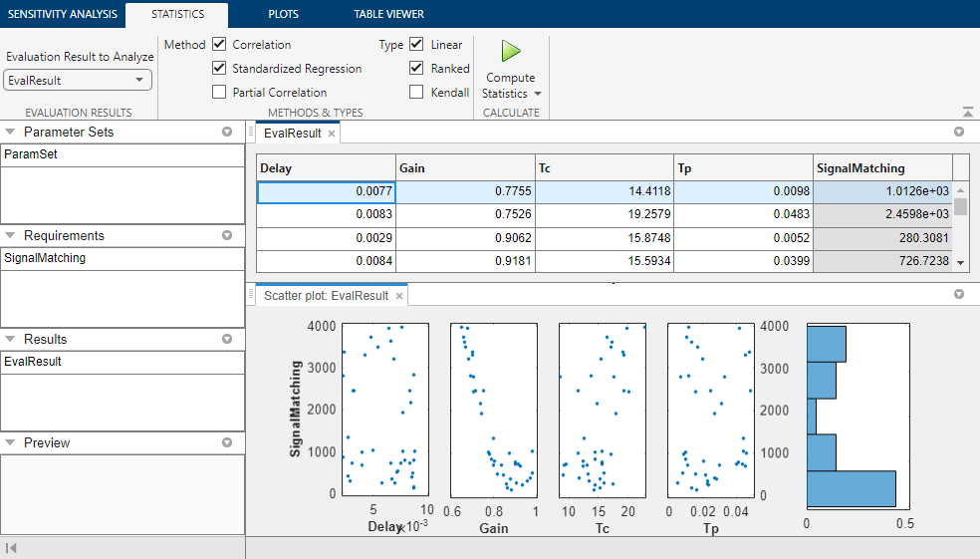
Task: Enable the Kendall type checkbox
Action: click(416, 93)
